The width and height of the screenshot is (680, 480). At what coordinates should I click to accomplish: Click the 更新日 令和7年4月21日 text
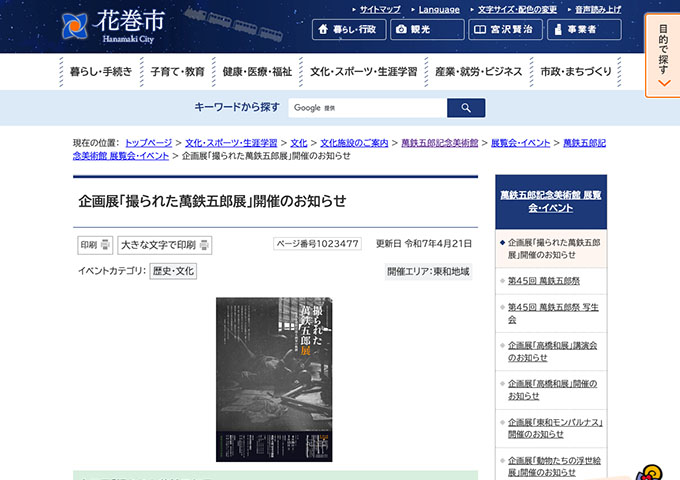click(424, 244)
